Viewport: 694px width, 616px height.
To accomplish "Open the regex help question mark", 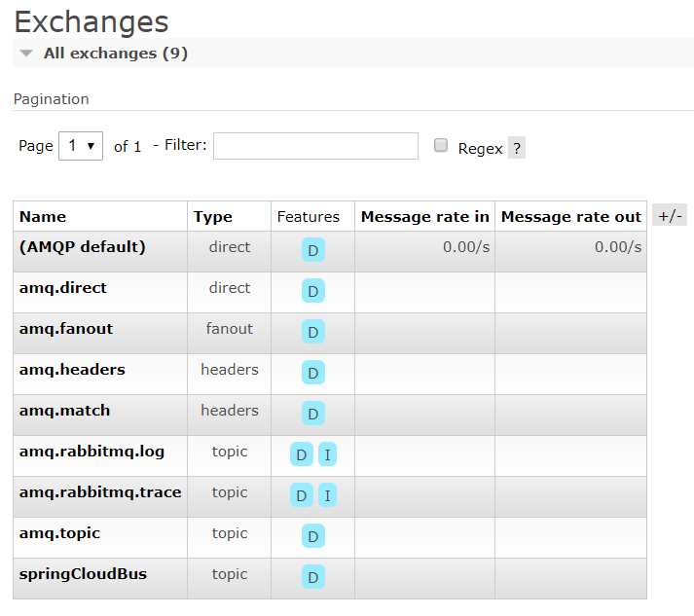I will coord(517,149).
